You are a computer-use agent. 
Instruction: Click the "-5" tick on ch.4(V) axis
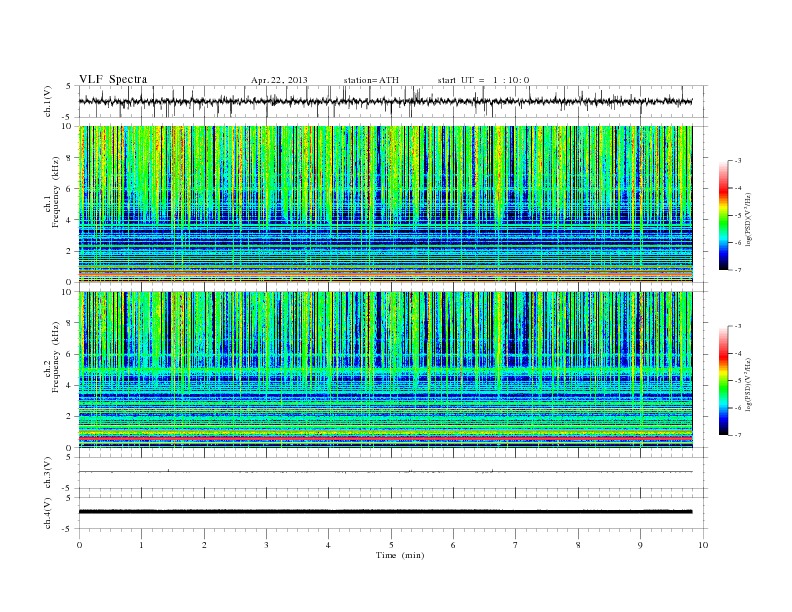coord(68,529)
